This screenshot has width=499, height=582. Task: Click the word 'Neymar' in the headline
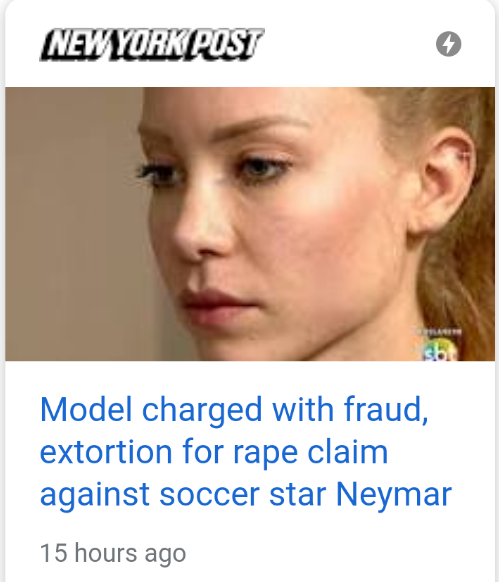[394, 495]
